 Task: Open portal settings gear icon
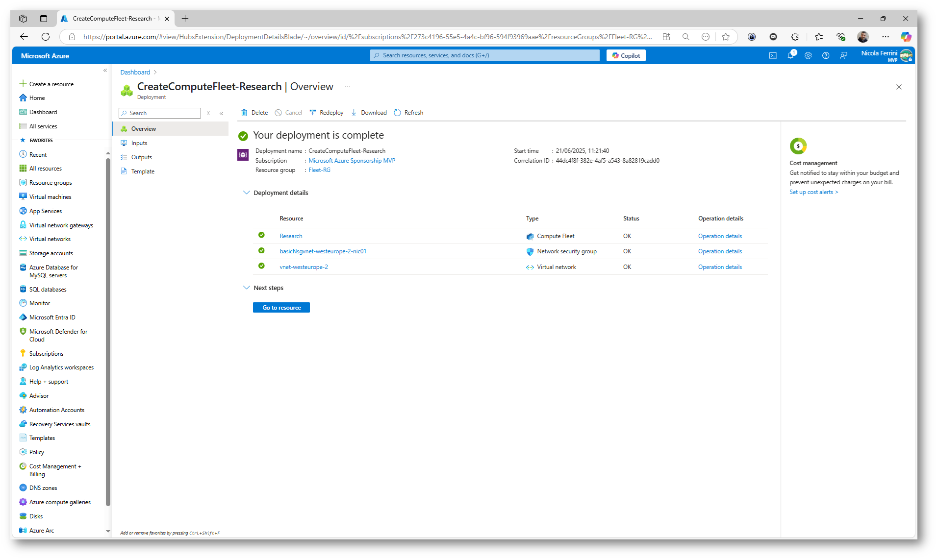coord(808,55)
